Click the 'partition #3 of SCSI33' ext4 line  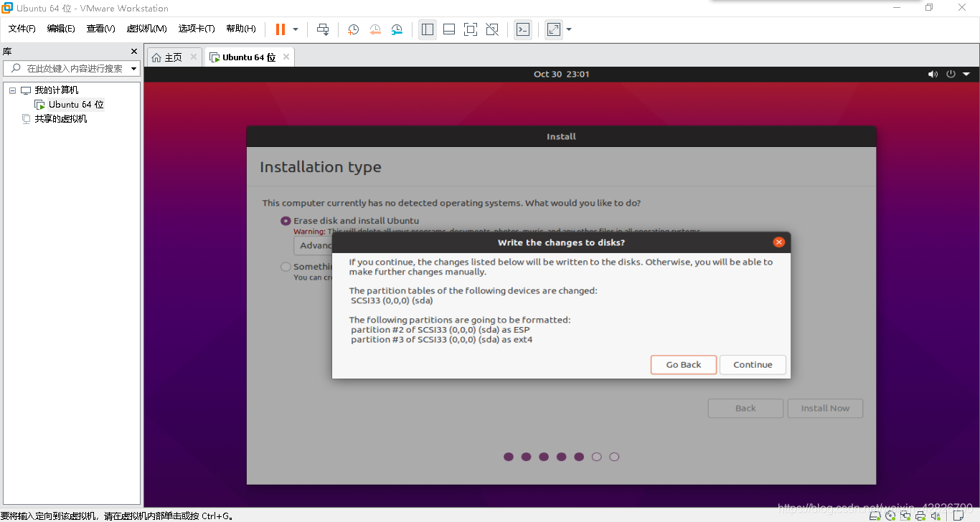442,340
